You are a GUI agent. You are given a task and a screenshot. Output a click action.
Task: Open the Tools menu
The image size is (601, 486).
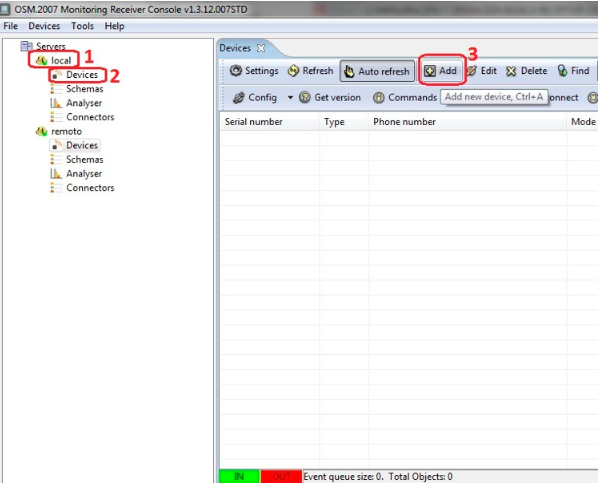pos(82,26)
